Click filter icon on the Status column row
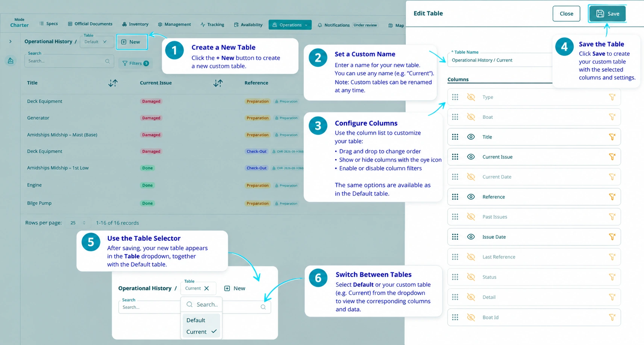Screen dimensions: 644x345 coord(612,277)
